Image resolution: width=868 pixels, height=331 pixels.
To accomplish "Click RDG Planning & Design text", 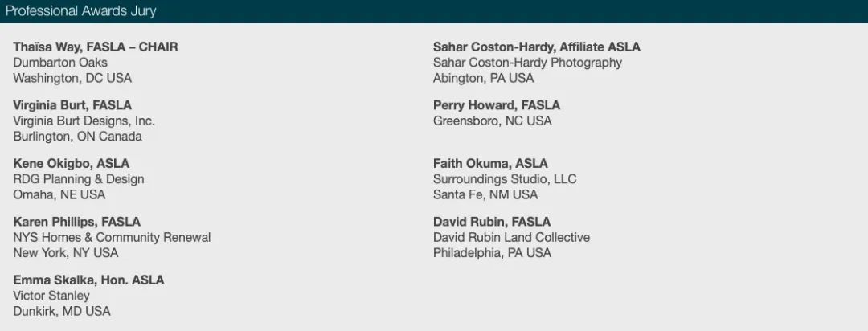I will (x=79, y=179).
